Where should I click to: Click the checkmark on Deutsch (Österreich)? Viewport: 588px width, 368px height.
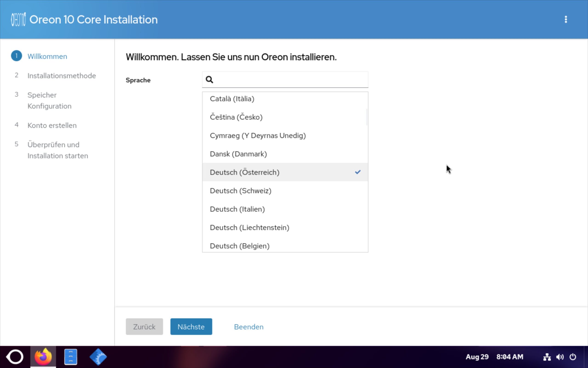pyautogui.click(x=358, y=172)
